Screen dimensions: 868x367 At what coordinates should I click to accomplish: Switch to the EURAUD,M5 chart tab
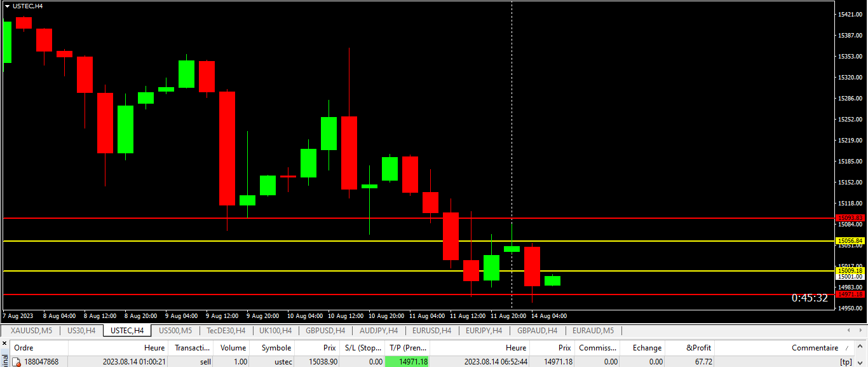(593, 331)
